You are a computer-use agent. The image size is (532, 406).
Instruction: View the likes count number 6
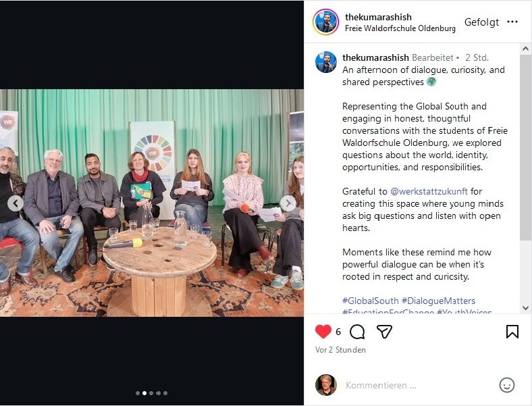pyautogui.click(x=338, y=332)
